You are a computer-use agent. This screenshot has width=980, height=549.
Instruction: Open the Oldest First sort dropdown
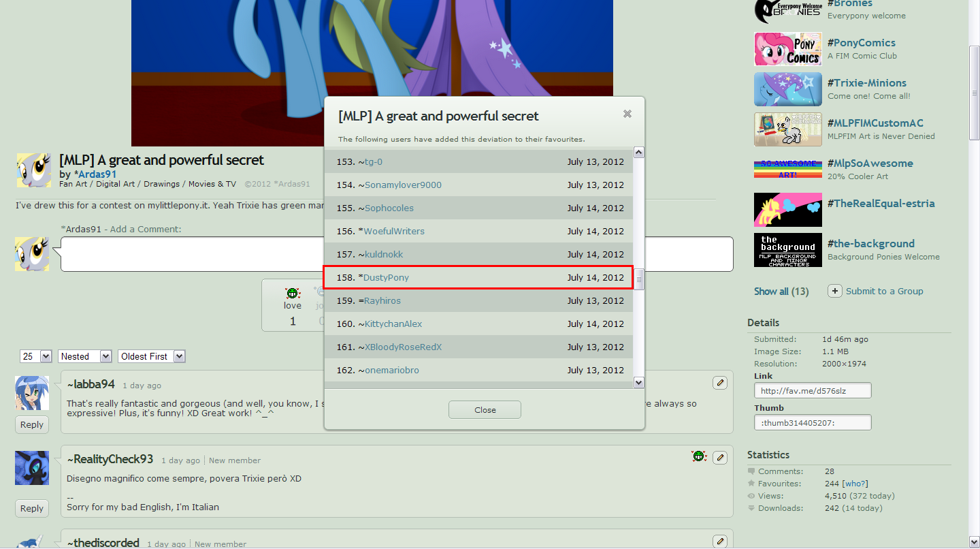pyautogui.click(x=151, y=356)
